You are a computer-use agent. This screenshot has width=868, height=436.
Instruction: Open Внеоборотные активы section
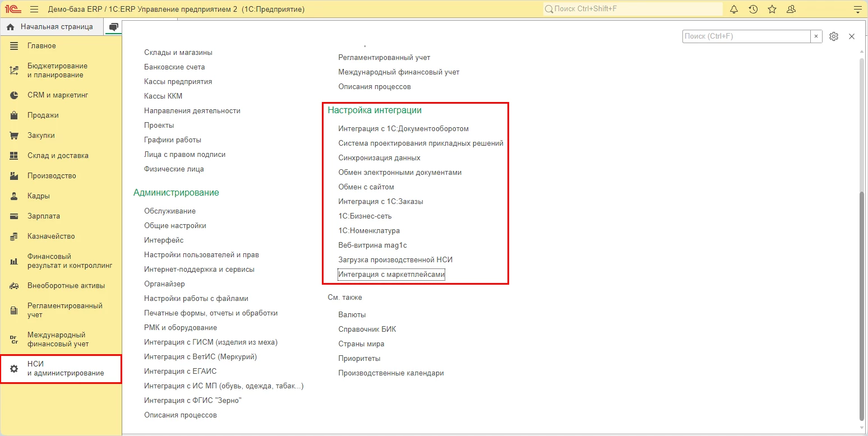[61, 286]
